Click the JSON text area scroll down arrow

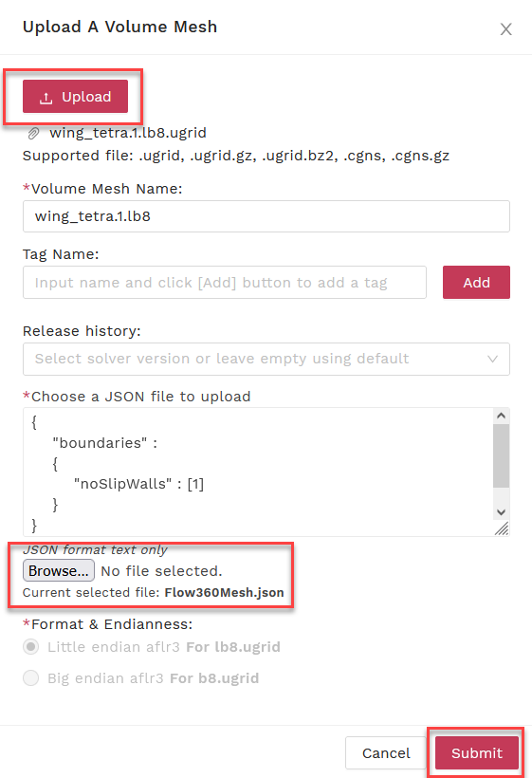coord(502,512)
